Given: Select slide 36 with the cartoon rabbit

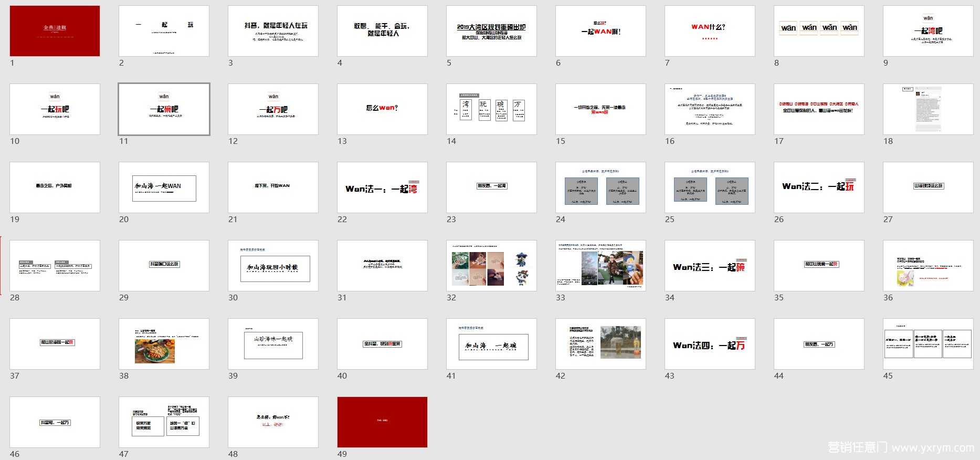Looking at the screenshot, I should [928, 266].
